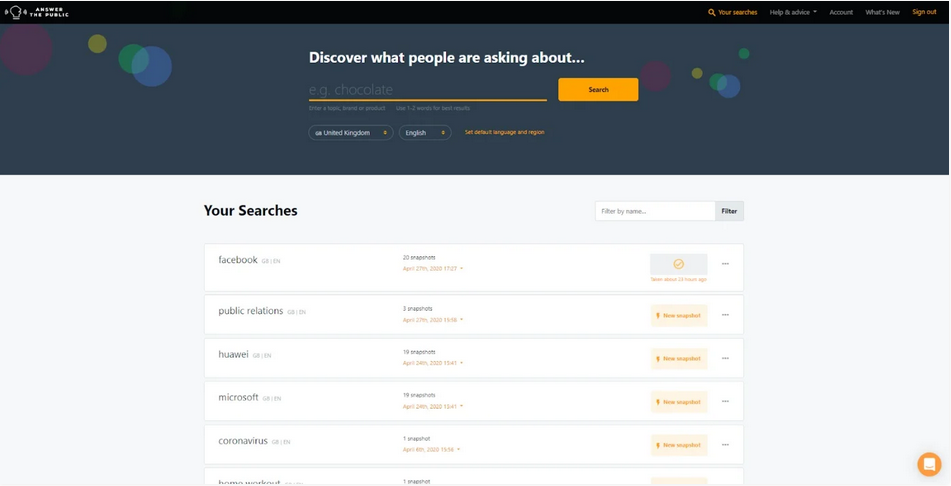Open What's New in navigation

pos(882,12)
